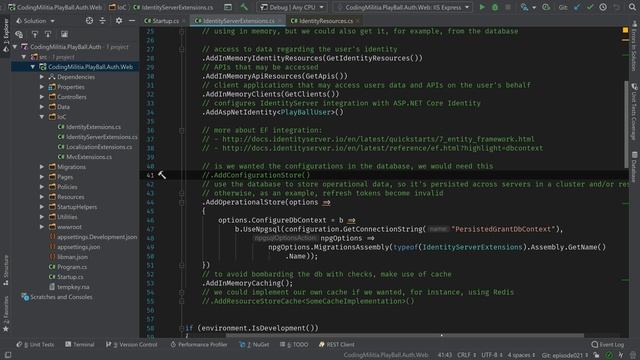Open the IIS Express run configuration dropdown
Image resolution: width=640 pixels, height=360 pixels.
[402, 7]
